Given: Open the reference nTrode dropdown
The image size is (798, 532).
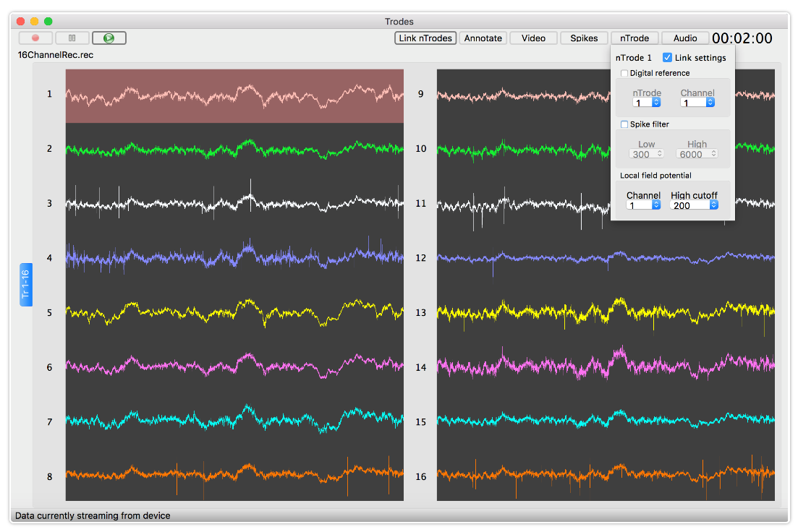Looking at the screenshot, I should 646,103.
